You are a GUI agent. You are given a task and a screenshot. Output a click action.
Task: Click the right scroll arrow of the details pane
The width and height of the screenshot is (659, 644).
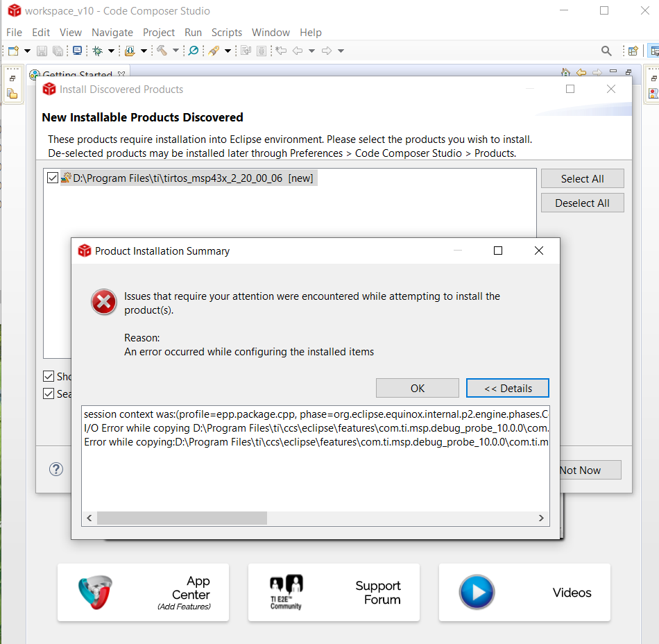pos(541,518)
